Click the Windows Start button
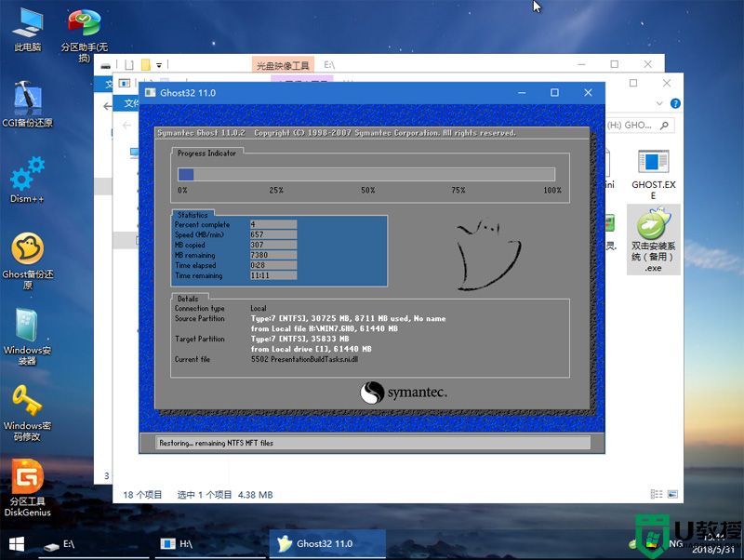The height and width of the screenshot is (560, 744). (17, 543)
